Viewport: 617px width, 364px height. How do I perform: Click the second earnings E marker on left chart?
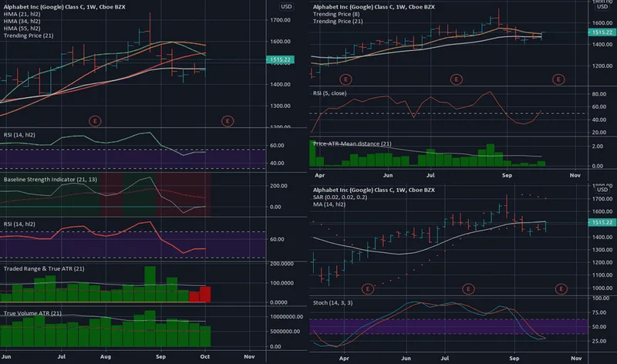(x=227, y=120)
